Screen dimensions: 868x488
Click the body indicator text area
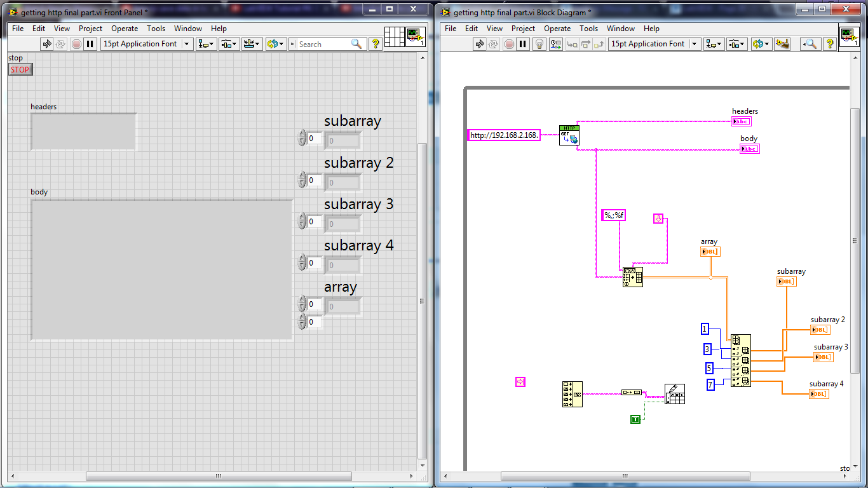pos(161,269)
